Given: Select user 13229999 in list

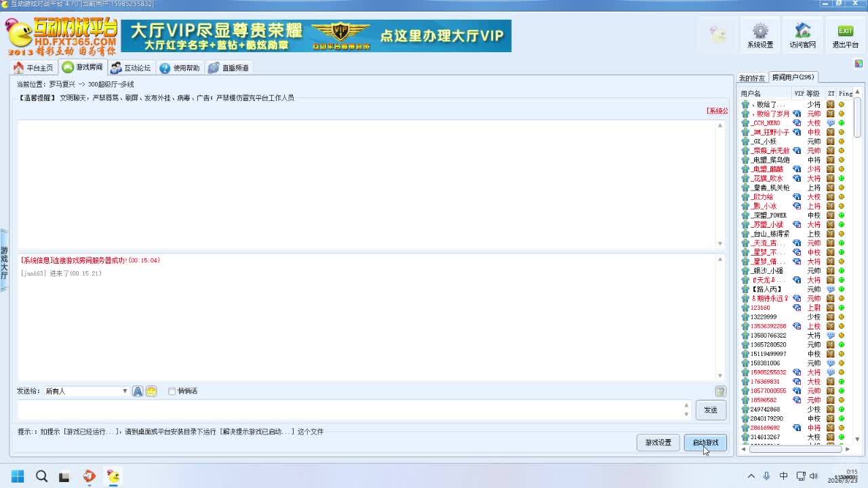Looking at the screenshot, I should pos(764,317).
